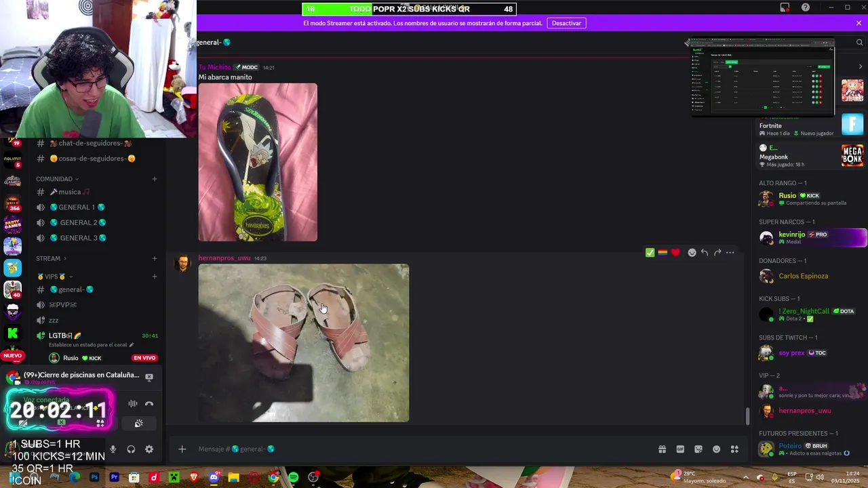Expand the STREAM category
The height and width of the screenshot is (488, 868).
point(51,258)
